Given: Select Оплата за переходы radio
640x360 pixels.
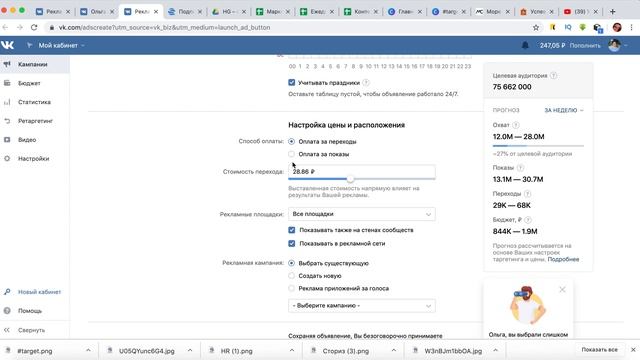Looking at the screenshot, I should 291,142.
